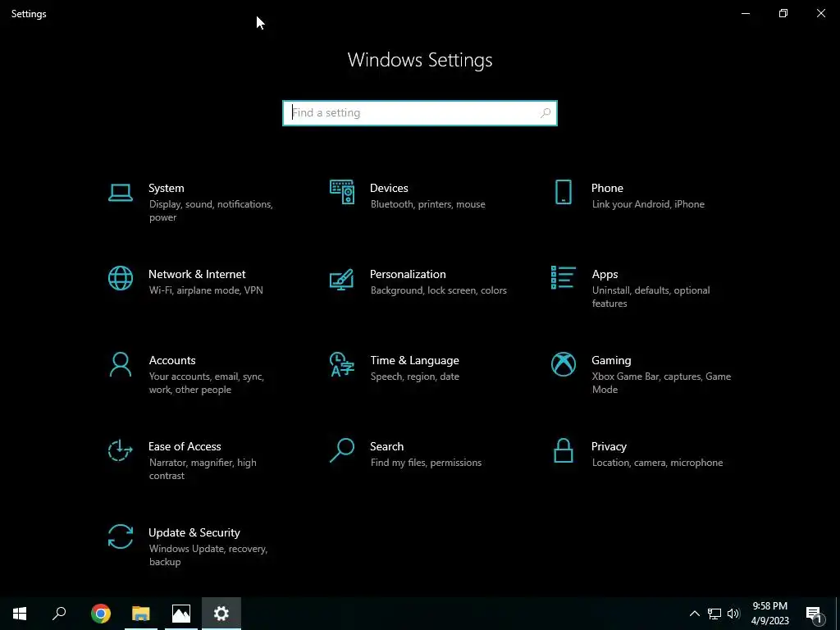Focus the Find a setting field
Image resolution: width=840 pixels, height=630 pixels.
point(420,113)
